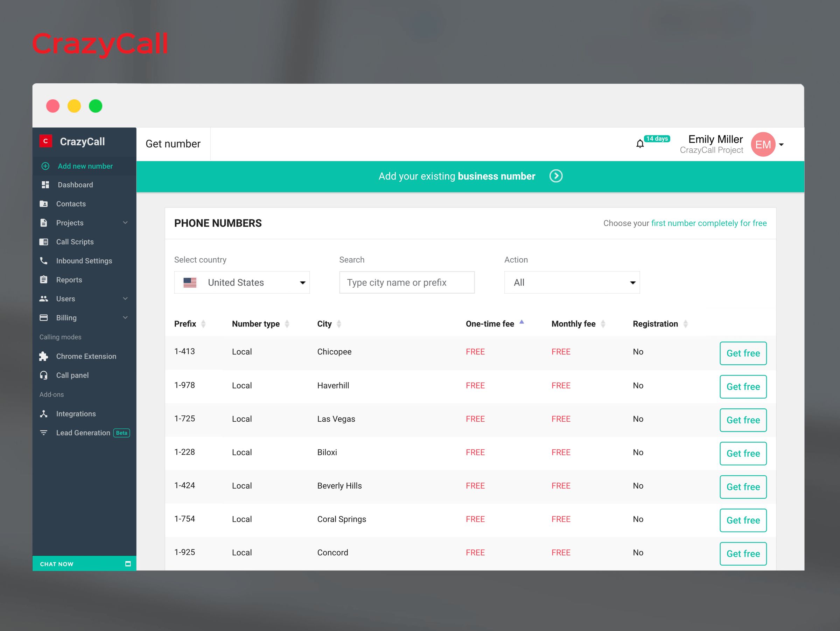This screenshot has height=631, width=840.
Task: Open the Select country dropdown
Action: (x=242, y=282)
